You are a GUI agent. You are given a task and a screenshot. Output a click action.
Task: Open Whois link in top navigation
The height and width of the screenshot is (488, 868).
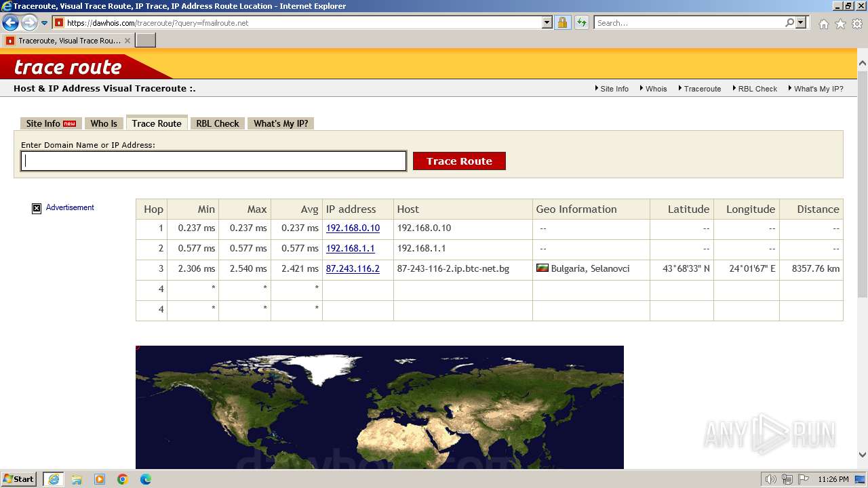click(656, 89)
